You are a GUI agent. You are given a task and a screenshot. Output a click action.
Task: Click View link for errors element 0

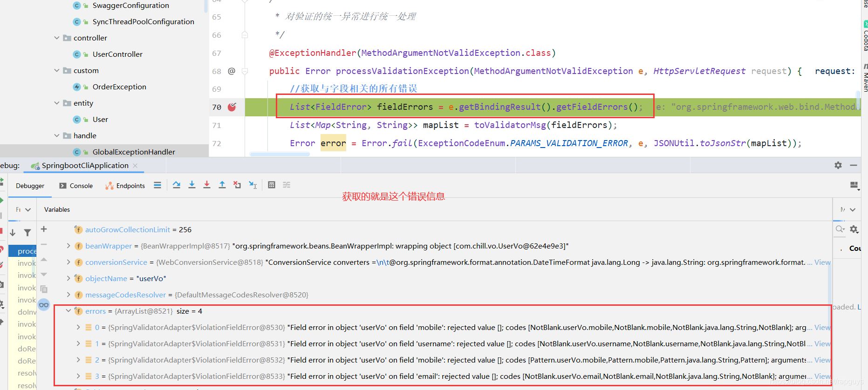click(822, 327)
